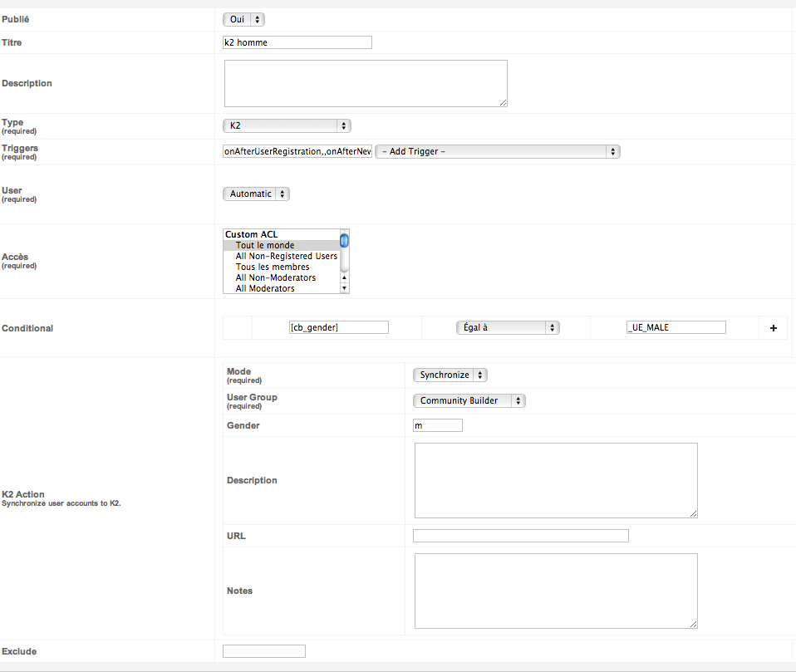Image resolution: width=796 pixels, height=672 pixels.
Task: Open the Add Trigger dropdown
Action: tap(498, 151)
